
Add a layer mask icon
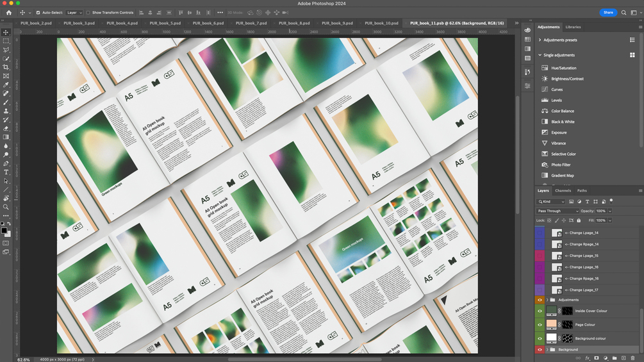597,358
